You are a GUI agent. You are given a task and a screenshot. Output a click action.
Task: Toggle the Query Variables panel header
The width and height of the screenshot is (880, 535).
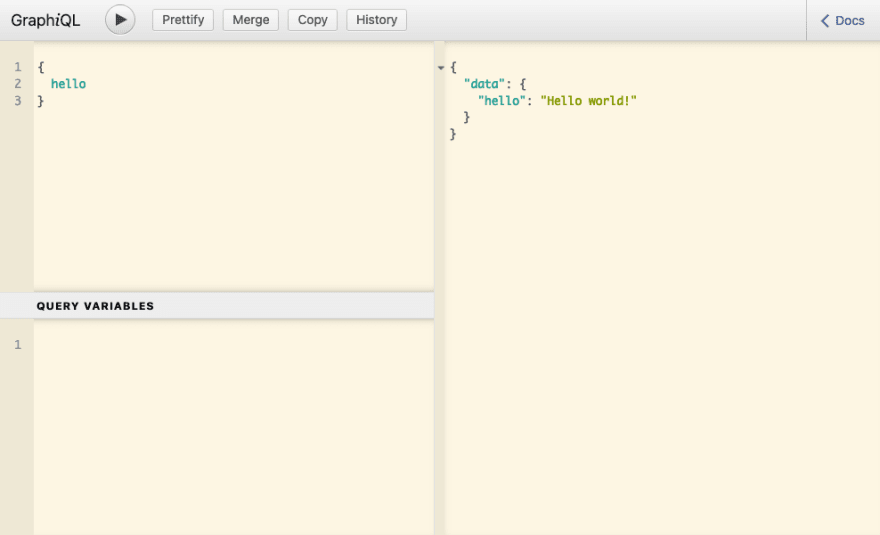pyautogui.click(x=217, y=306)
